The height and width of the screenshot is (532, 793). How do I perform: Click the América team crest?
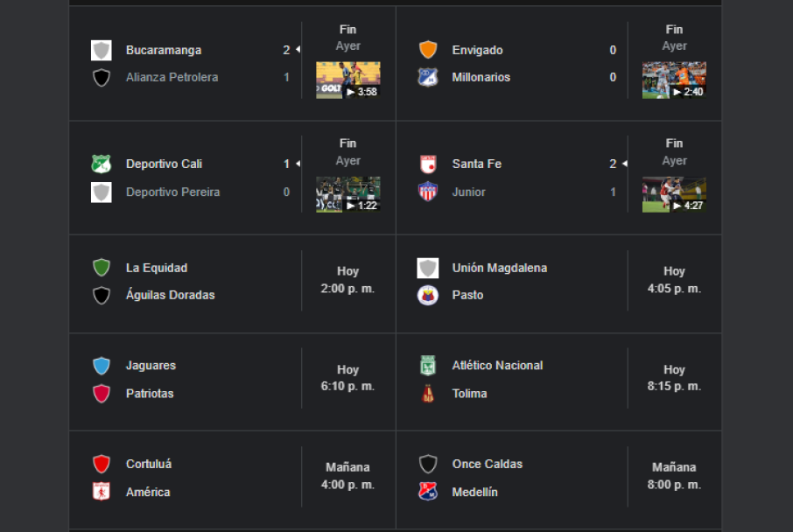[102, 492]
